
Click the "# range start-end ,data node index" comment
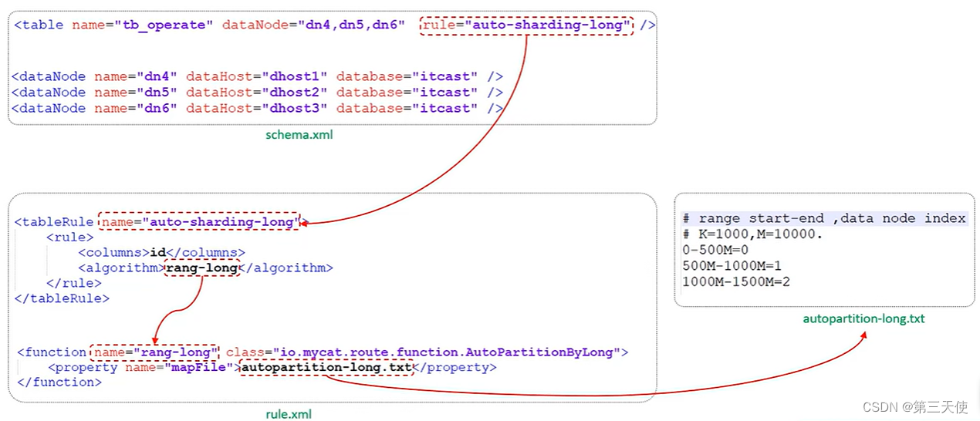click(825, 219)
